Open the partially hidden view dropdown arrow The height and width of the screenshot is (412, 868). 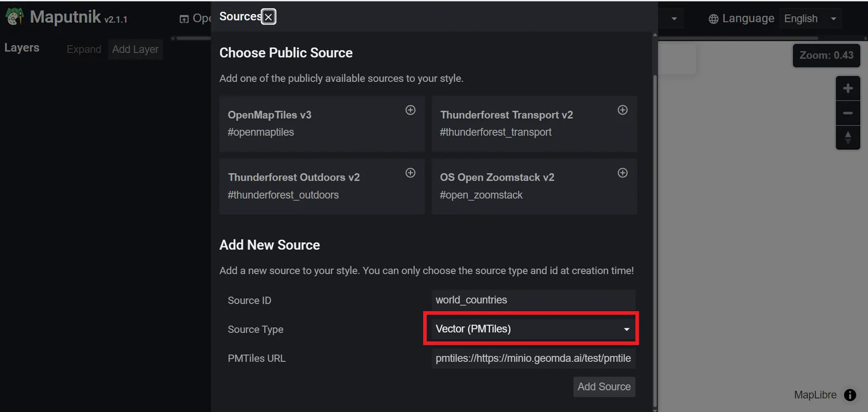[x=674, y=18]
